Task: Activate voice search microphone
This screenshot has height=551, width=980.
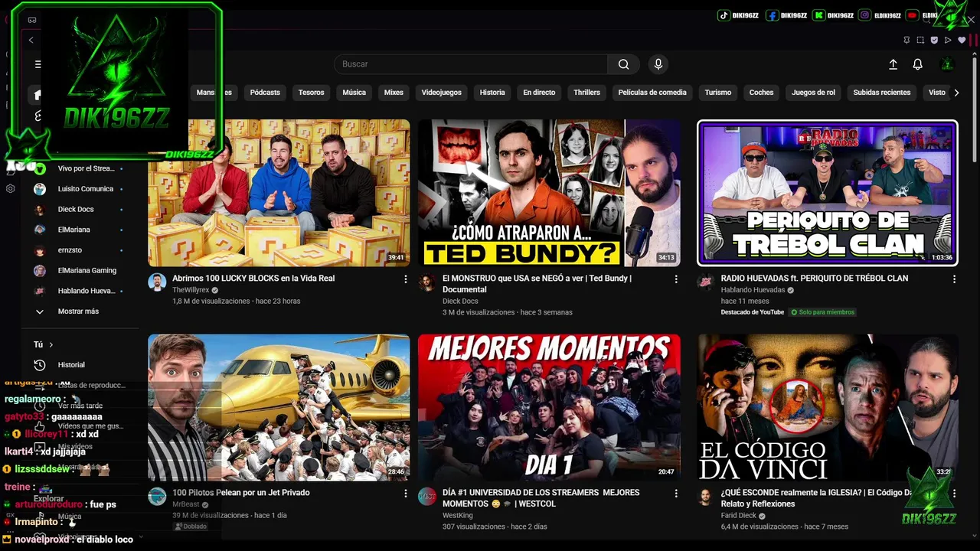Action: (x=658, y=64)
